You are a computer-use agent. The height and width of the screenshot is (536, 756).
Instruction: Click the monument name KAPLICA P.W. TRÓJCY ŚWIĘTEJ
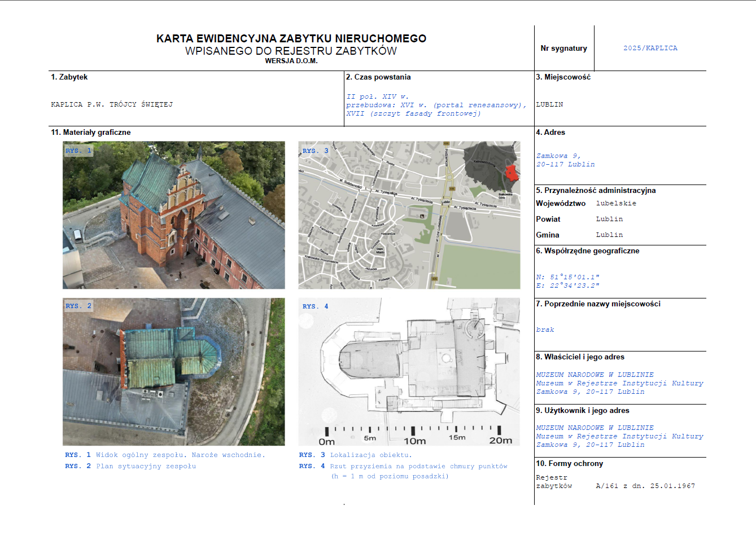(x=112, y=104)
